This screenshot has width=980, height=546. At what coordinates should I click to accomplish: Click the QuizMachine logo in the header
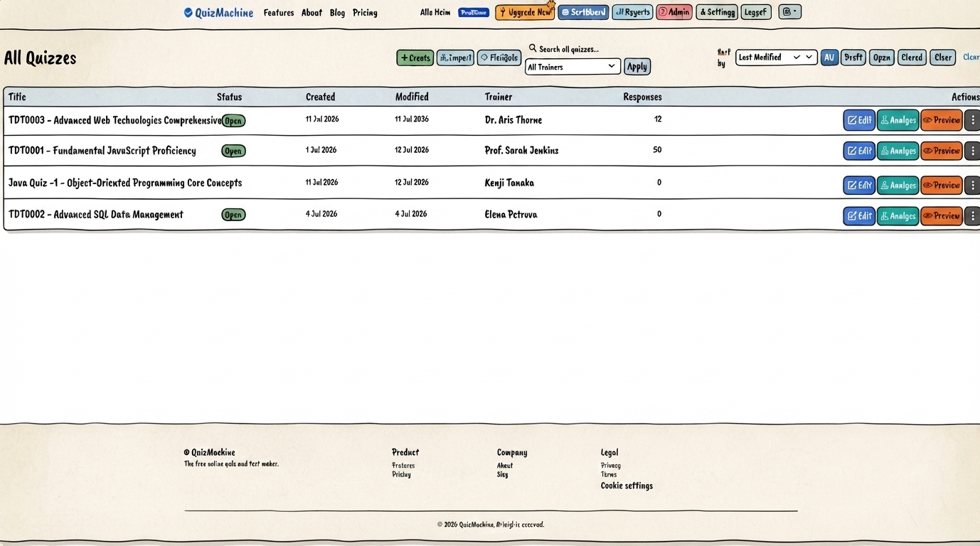(218, 12)
